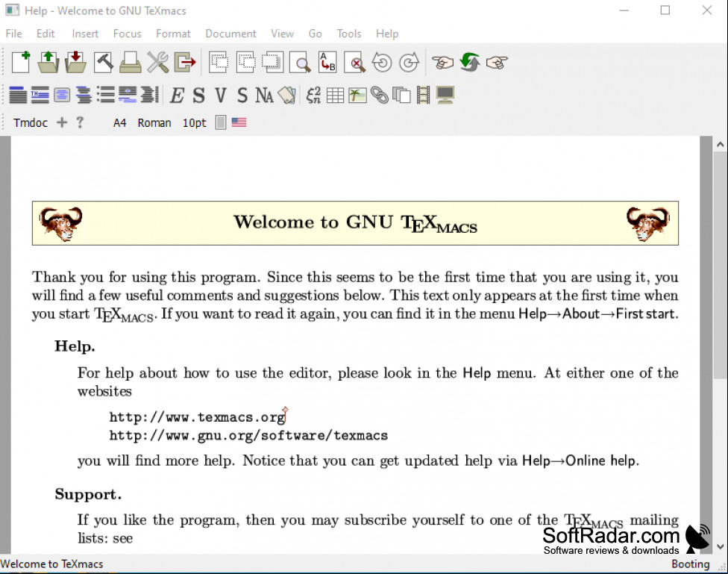Redo the last undone action
This screenshot has width=728, height=574.
pos(409,62)
